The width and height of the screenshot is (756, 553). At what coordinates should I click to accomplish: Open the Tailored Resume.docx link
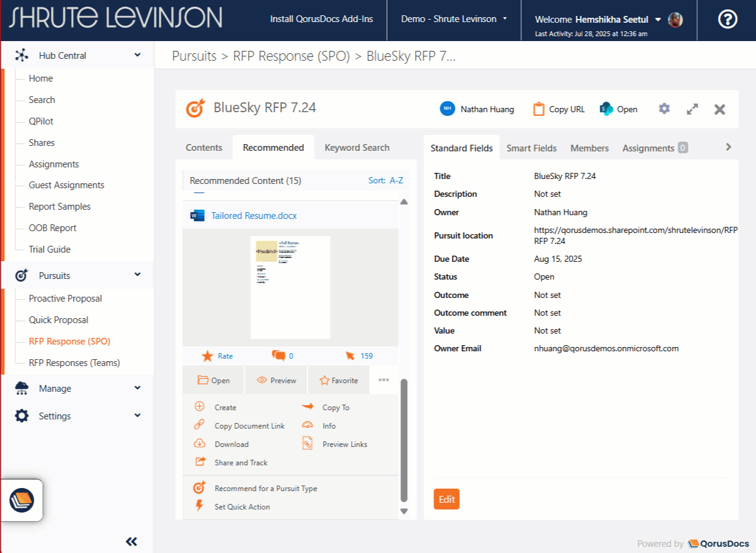coord(254,216)
